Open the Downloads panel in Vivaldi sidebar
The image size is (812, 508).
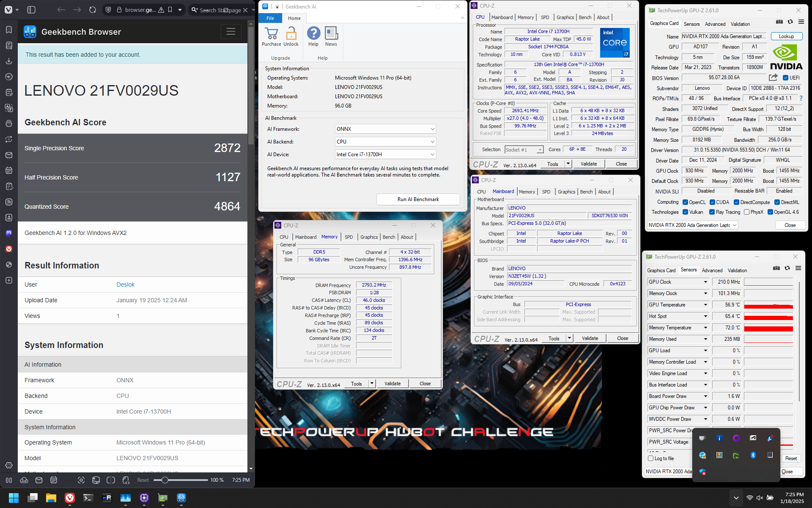tap(9, 61)
